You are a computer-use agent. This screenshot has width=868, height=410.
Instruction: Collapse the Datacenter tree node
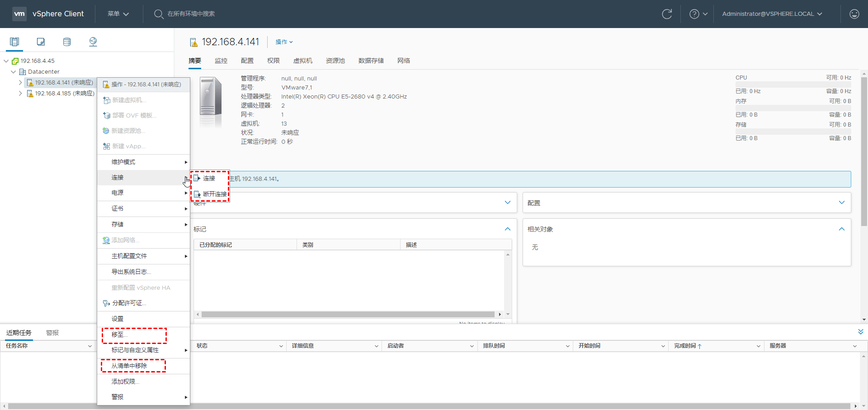click(13, 72)
